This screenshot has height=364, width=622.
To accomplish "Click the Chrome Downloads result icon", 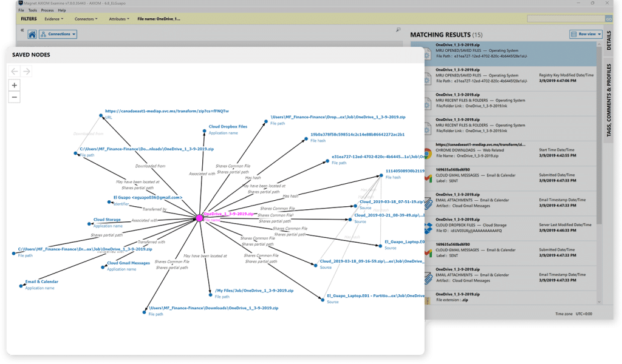I will click(427, 153).
